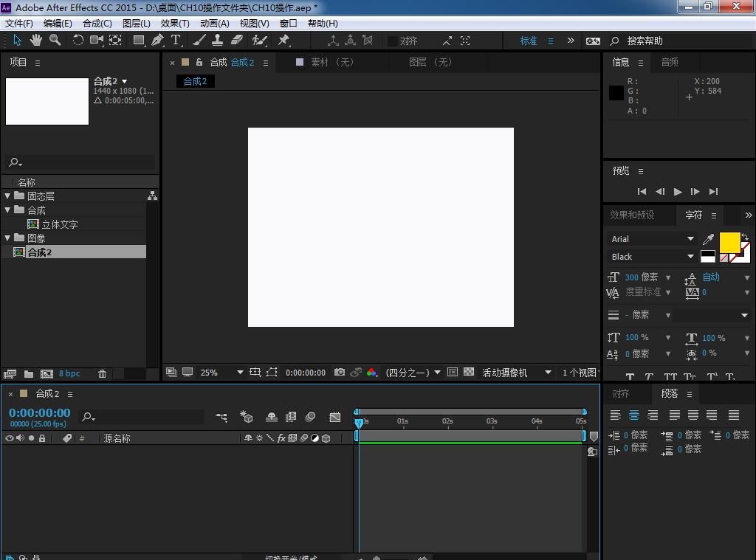The height and width of the screenshot is (560, 756).
Task: Select the Pen tool
Action: click(157, 41)
